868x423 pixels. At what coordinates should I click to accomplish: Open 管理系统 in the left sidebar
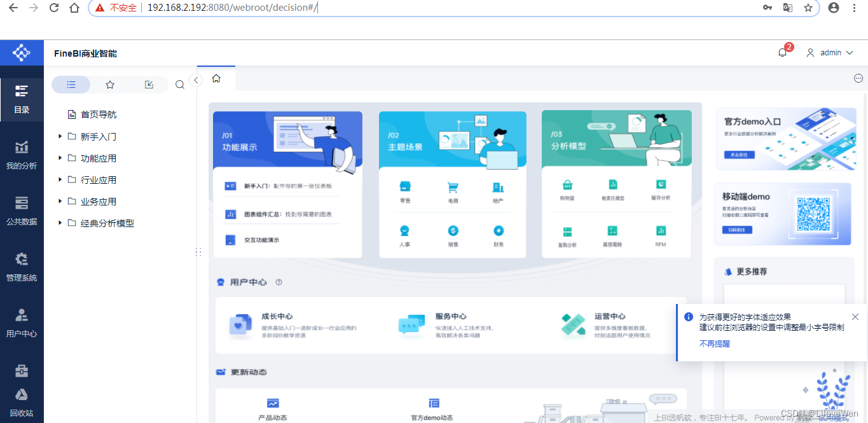pos(22,267)
